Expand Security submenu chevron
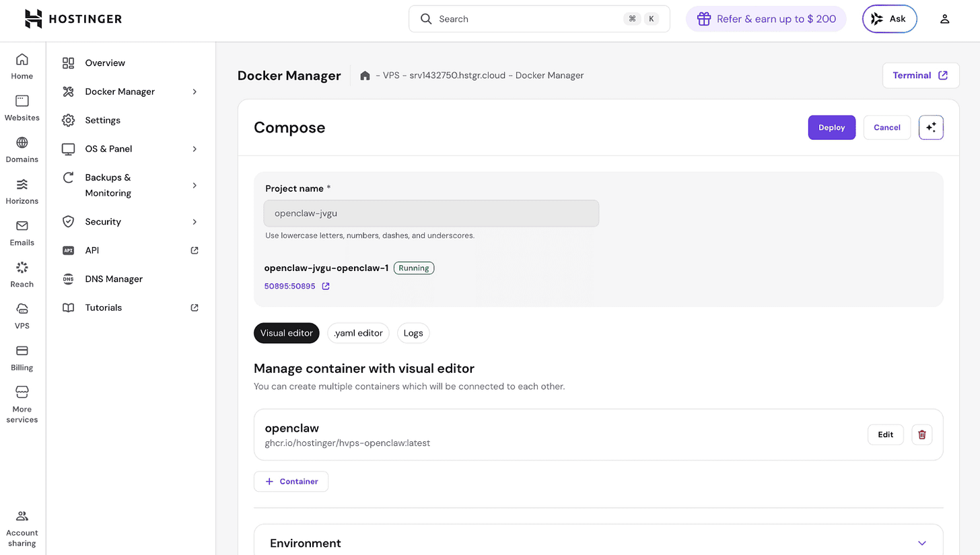The image size is (980, 555). [x=195, y=221]
